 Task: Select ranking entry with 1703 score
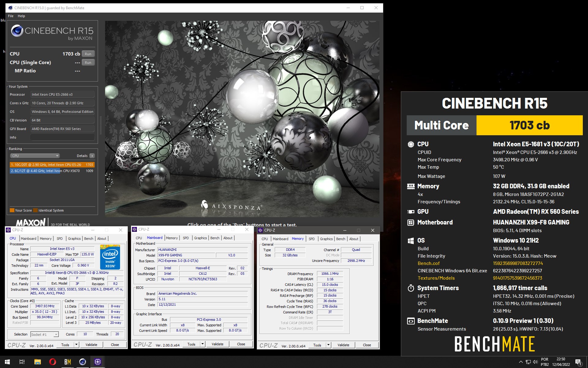pyautogui.click(x=52, y=165)
